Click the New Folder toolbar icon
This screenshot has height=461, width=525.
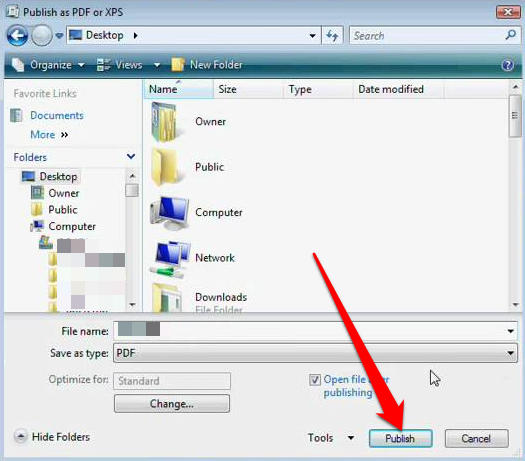(x=178, y=64)
